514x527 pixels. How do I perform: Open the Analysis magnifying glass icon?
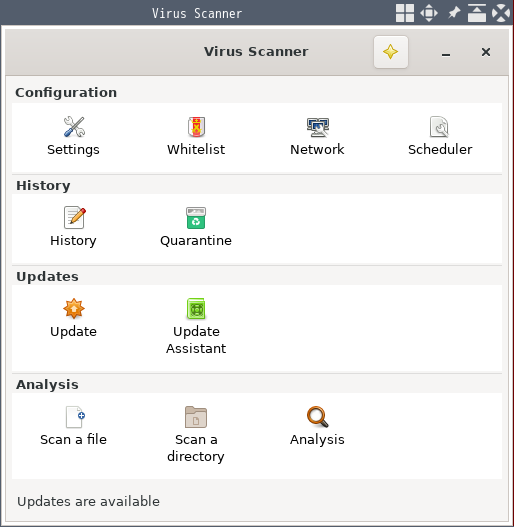pos(318,417)
